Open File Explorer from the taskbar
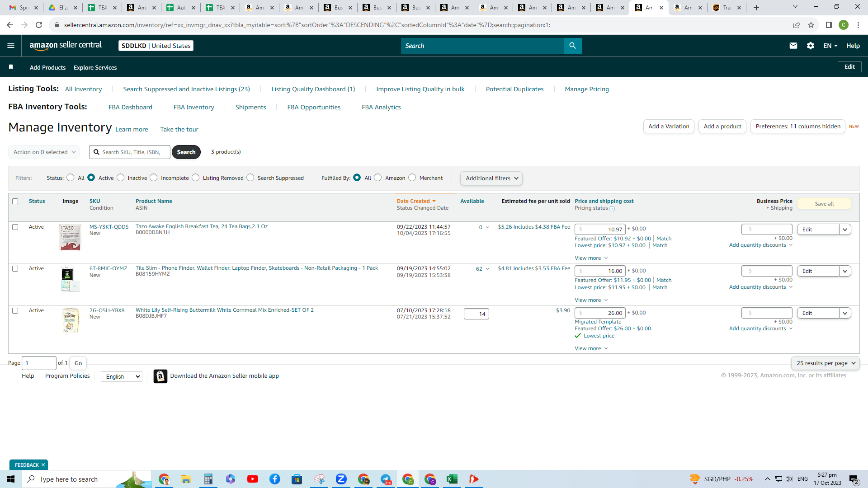The width and height of the screenshot is (868, 488). click(186, 479)
